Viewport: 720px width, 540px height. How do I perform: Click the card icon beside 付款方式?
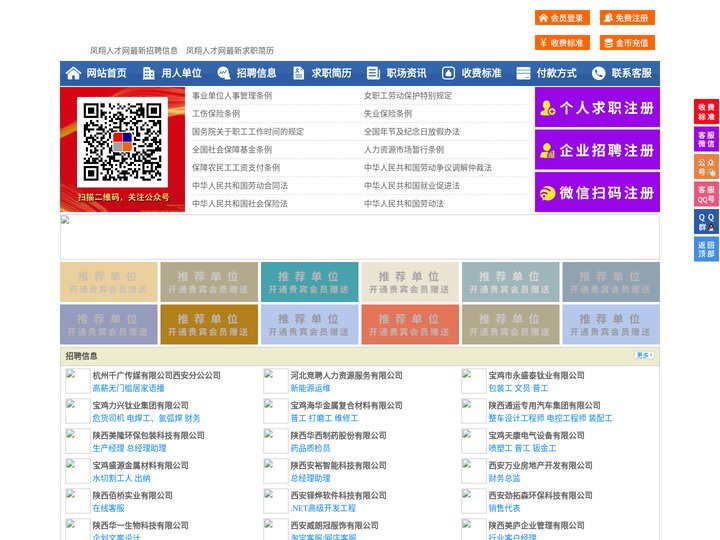tap(523, 73)
